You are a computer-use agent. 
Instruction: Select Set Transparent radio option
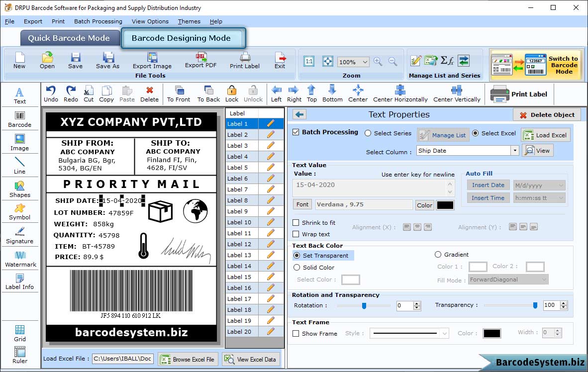(296, 255)
